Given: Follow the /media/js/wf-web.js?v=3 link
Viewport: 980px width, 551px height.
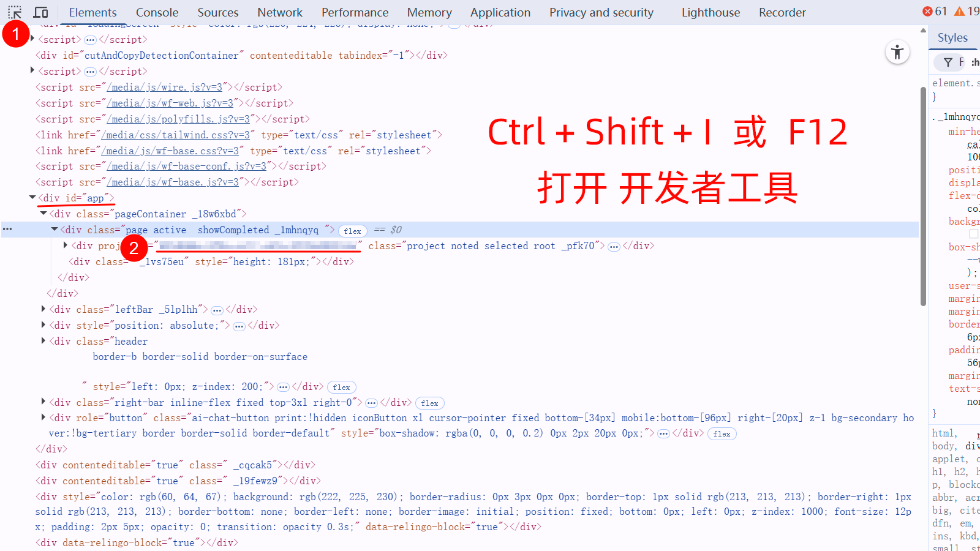Looking at the screenshot, I should click(170, 103).
